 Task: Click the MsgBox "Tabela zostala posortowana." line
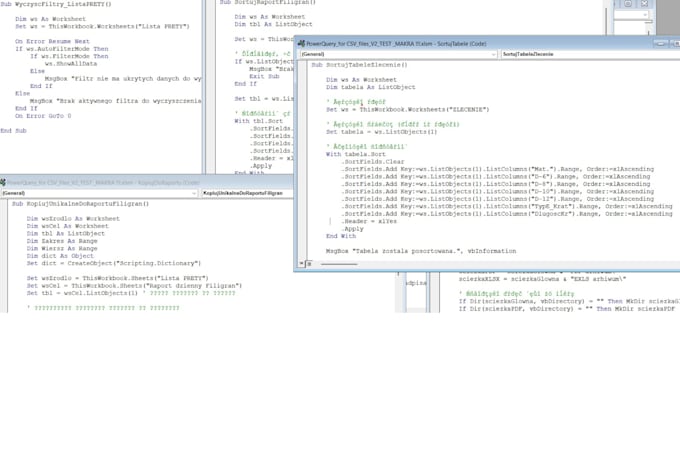coord(421,251)
